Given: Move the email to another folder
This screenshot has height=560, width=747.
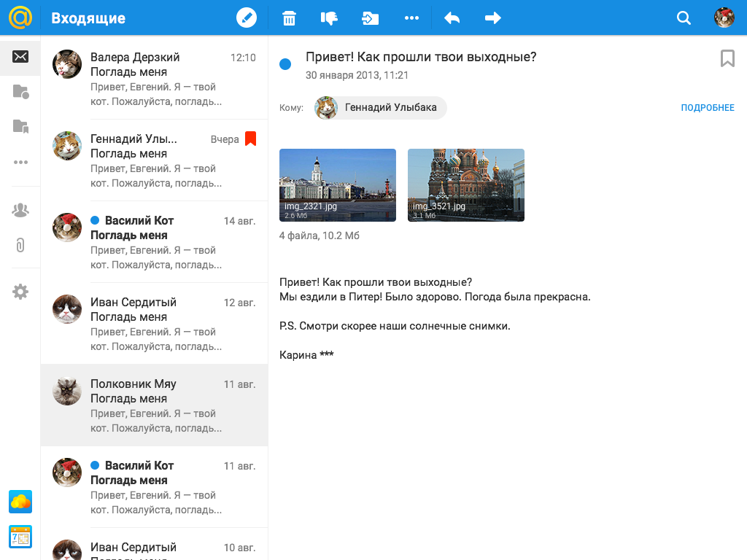Looking at the screenshot, I should coord(370,18).
